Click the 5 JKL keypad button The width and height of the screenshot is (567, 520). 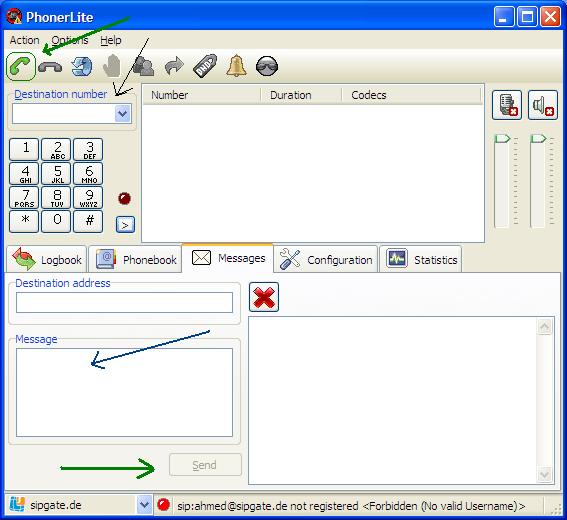coord(57,174)
